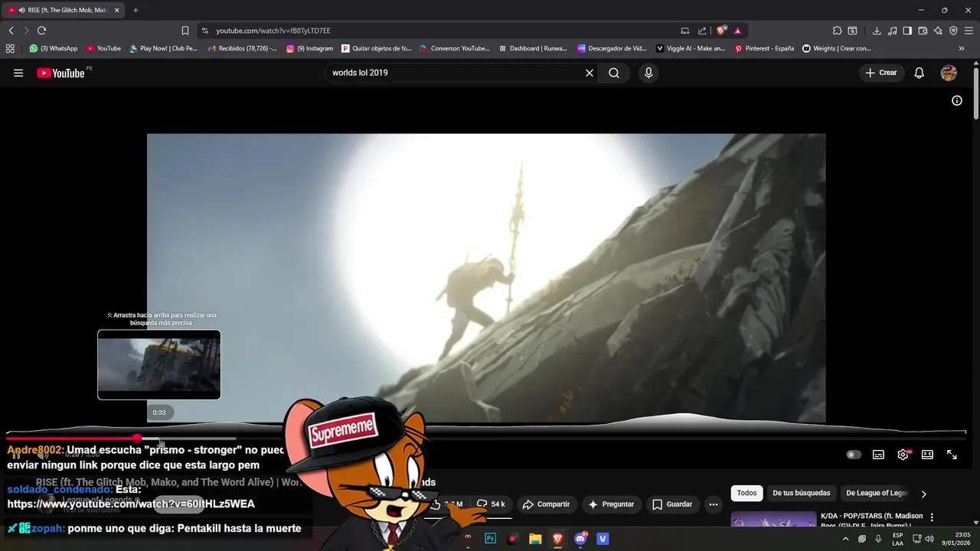Click the Compartir share button
The height and width of the screenshot is (551, 980).
(x=547, y=504)
